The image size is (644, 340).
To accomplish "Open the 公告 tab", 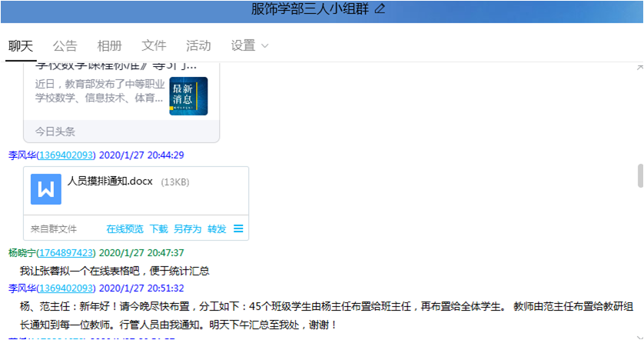I will click(65, 45).
